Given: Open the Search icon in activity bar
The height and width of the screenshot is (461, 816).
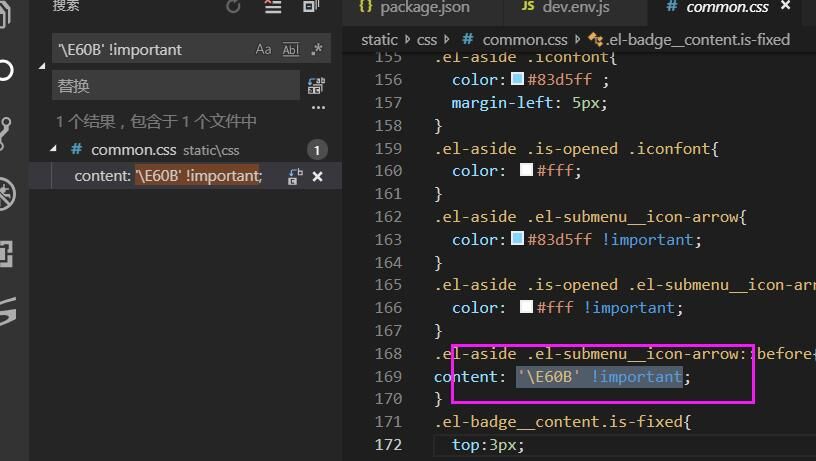Looking at the screenshot, I should click(x=5, y=70).
